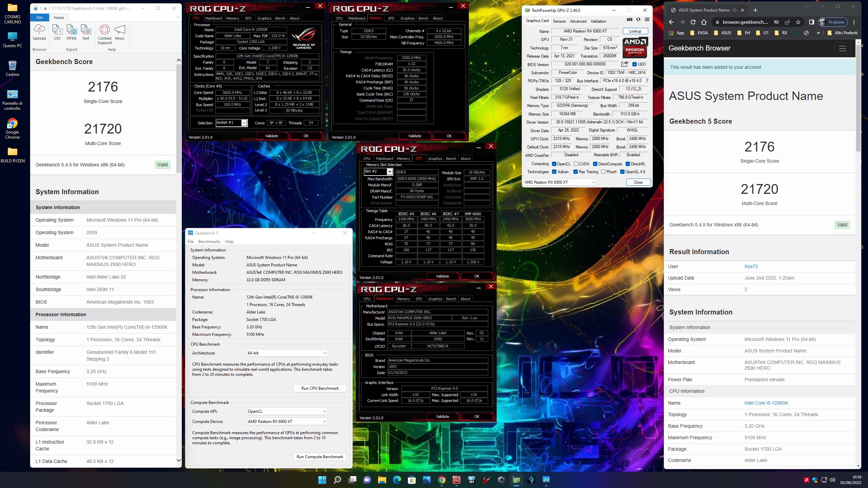The image size is (868, 488).
Task: Export results as Text
Action: 86,33
